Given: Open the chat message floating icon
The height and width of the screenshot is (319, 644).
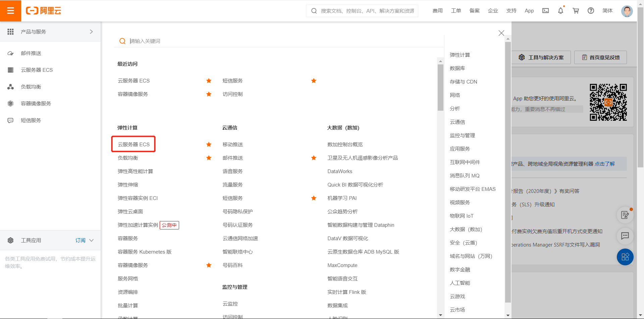Looking at the screenshot, I should point(625,236).
